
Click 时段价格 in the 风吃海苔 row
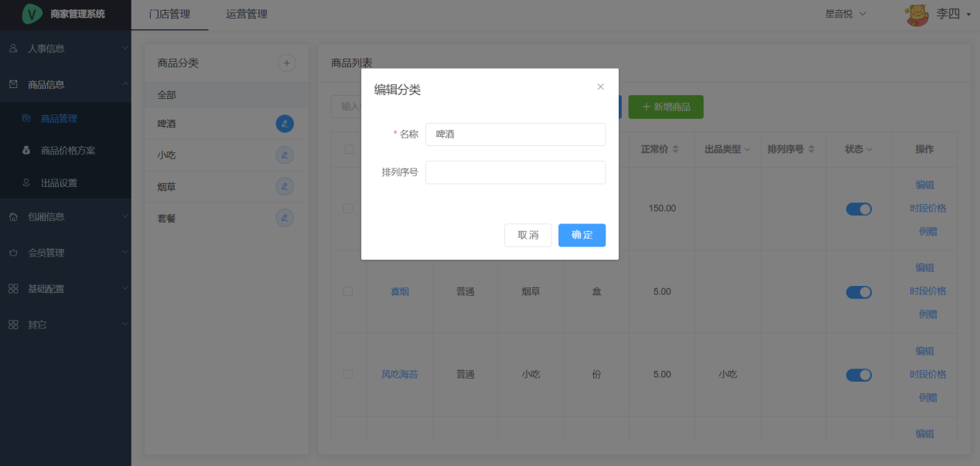tap(928, 374)
